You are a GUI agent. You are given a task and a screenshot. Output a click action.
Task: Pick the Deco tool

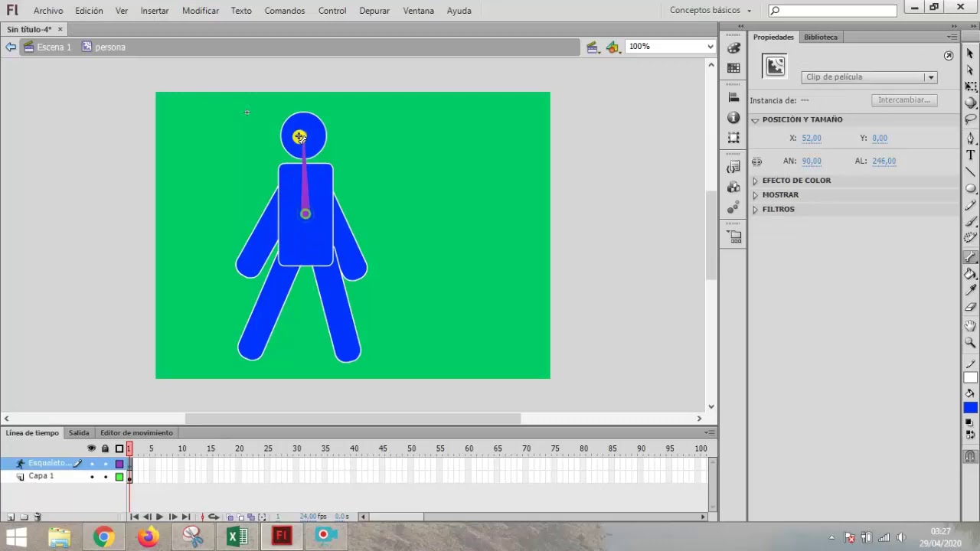[970, 238]
